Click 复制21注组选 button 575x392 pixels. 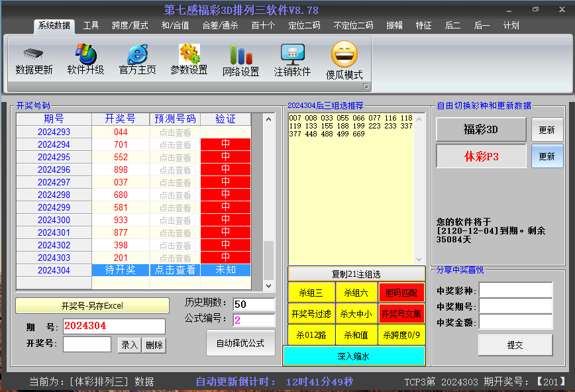pyautogui.click(x=356, y=273)
